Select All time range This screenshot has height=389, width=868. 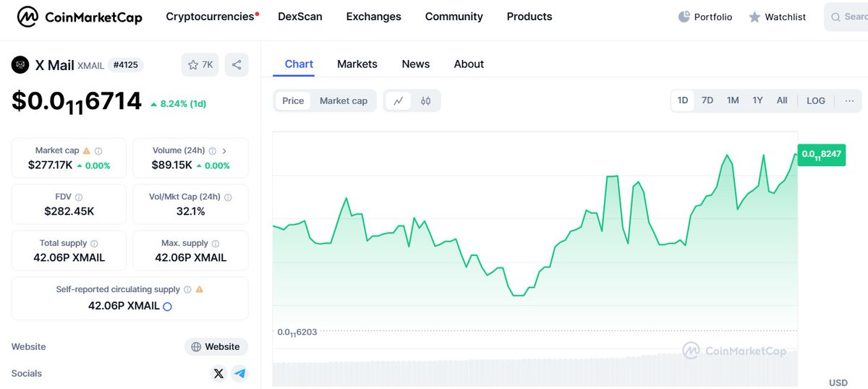point(782,101)
